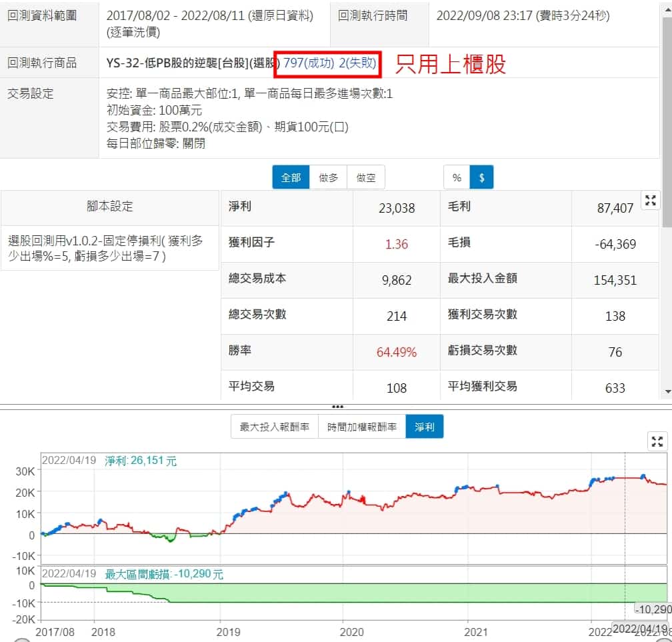This screenshot has height=642, width=672.
Task: Click the left chart range slider handle
Action: point(21,640)
